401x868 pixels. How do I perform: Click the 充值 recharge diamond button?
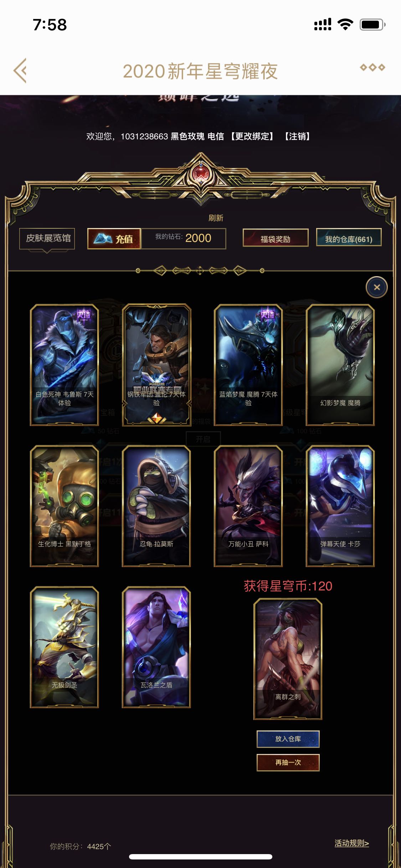(114, 238)
